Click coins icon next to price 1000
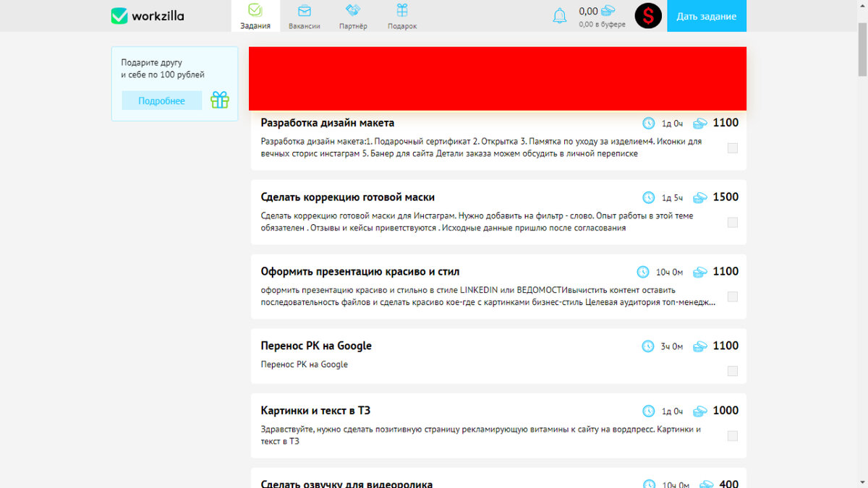 pos(700,411)
